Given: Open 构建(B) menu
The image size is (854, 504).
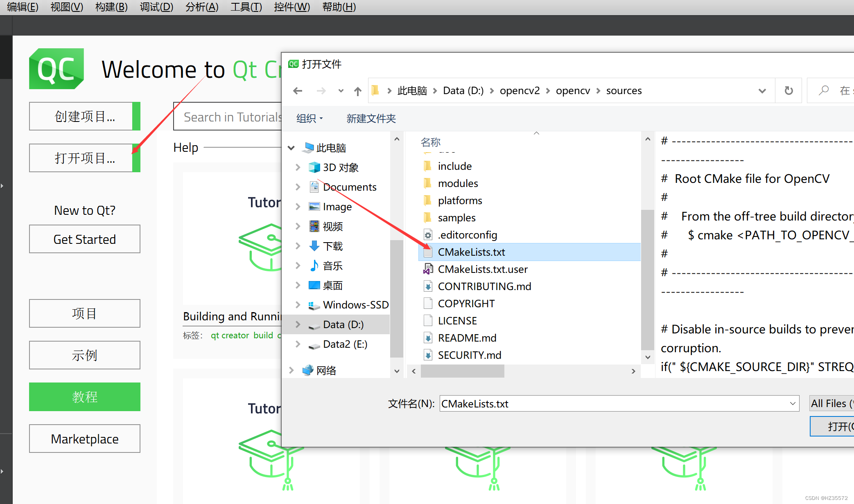Looking at the screenshot, I should tap(111, 7).
